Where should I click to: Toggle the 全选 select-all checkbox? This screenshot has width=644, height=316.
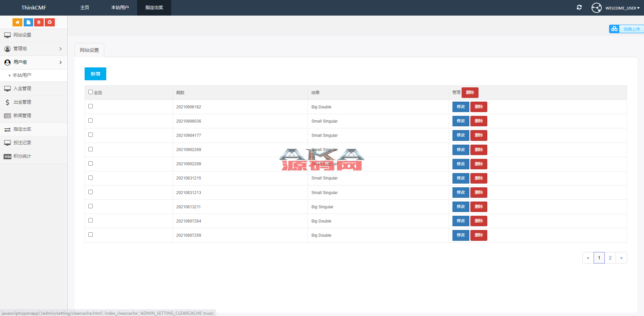(90, 92)
